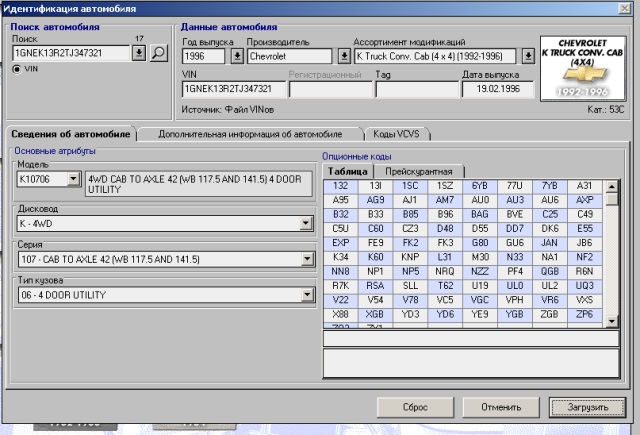Select option code C49

584,215
